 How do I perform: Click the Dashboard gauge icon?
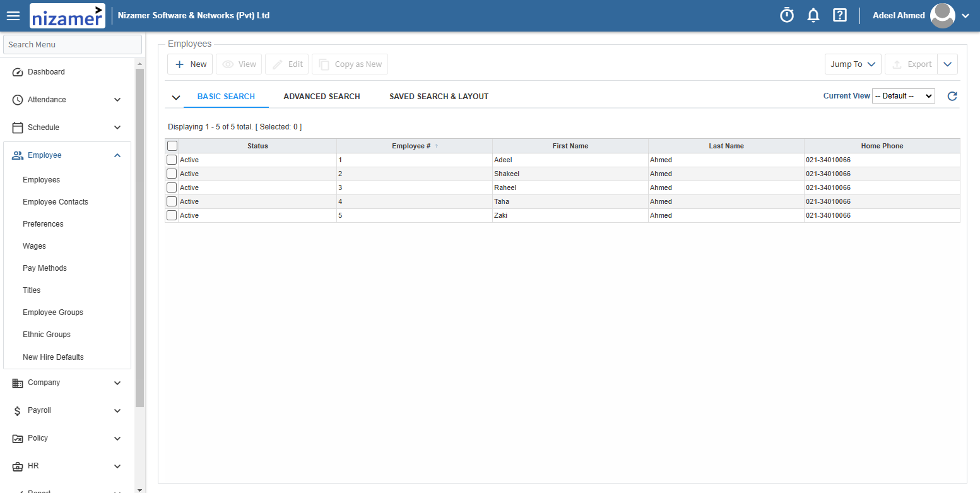click(18, 72)
